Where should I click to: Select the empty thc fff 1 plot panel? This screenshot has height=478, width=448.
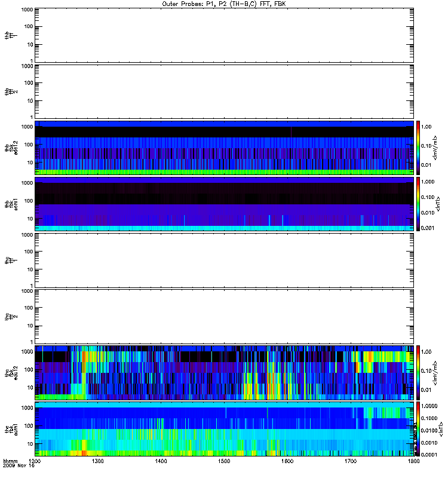point(224,261)
